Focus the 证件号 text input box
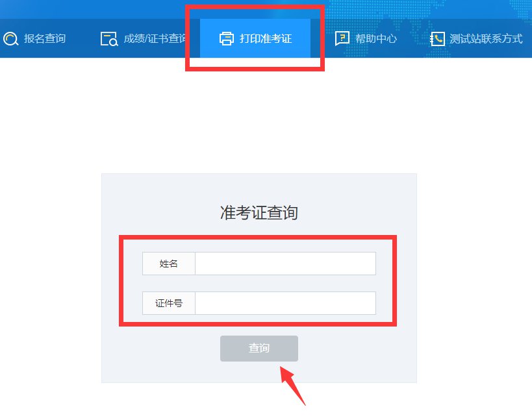This screenshot has height=420, width=532. click(x=285, y=303)
